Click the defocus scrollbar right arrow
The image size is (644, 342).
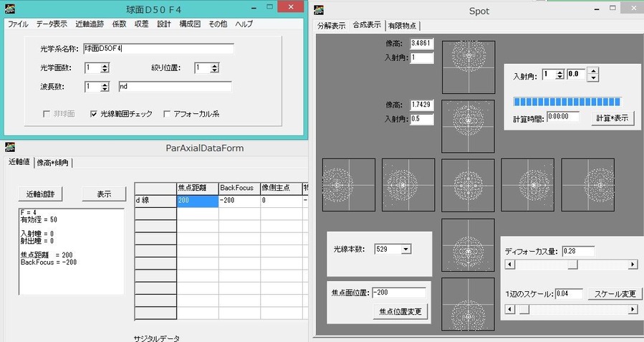click(x=633, y=265)
